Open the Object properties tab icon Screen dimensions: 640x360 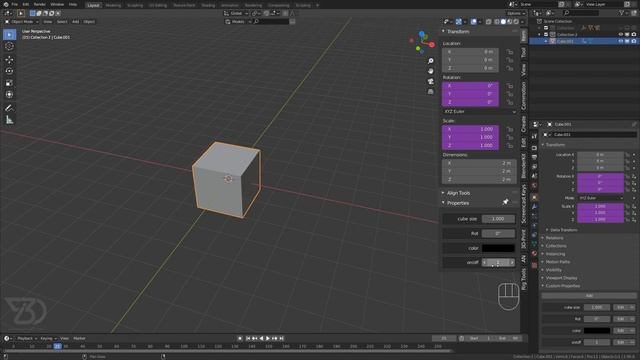(x=534, y=197)
